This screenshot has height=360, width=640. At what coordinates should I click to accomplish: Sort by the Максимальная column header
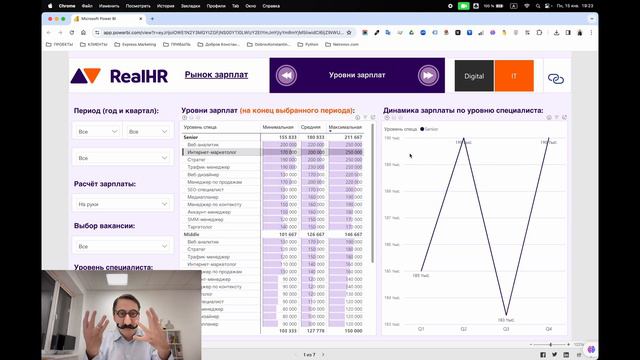coord(345,127)
